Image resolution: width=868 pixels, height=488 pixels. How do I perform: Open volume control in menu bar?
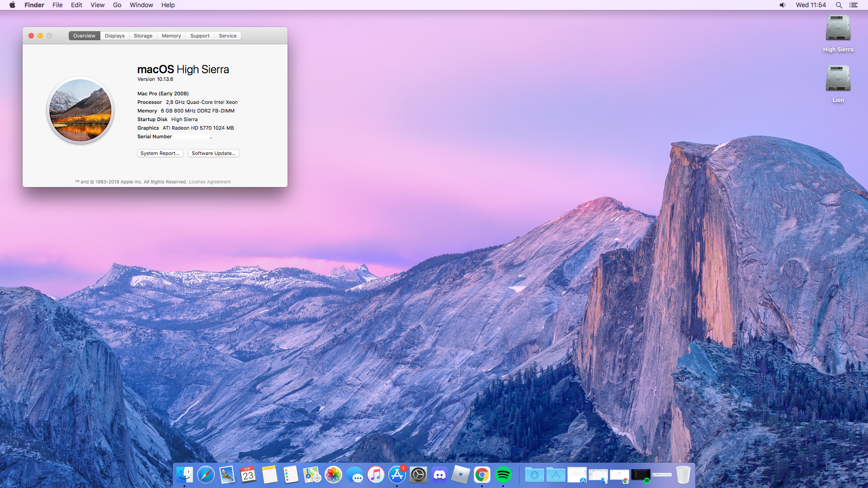coord(783,5)
